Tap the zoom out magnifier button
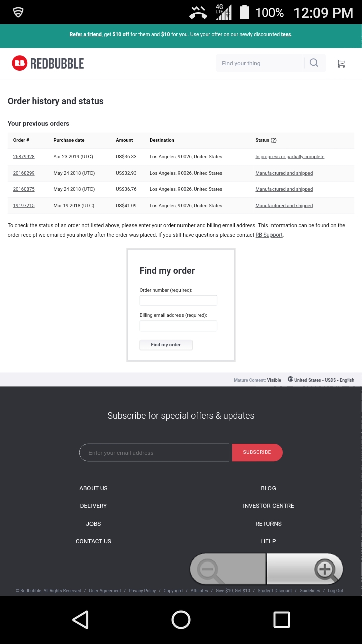This screenshot has height=644, width=362. 227,570
